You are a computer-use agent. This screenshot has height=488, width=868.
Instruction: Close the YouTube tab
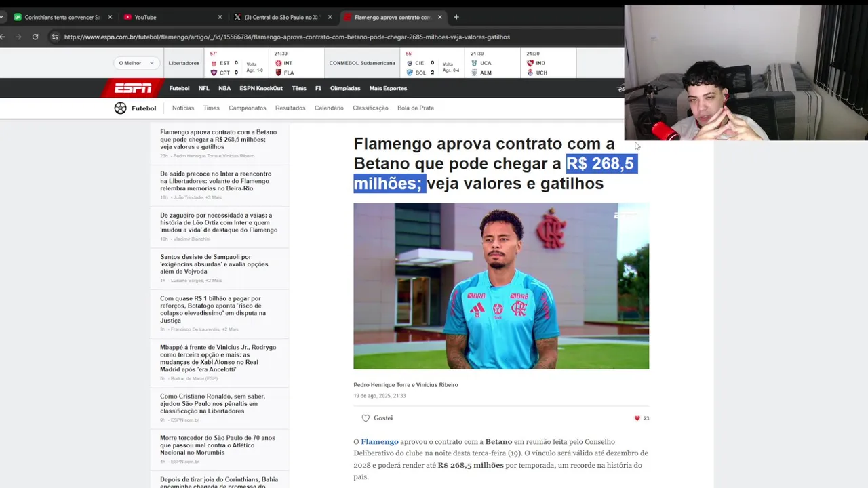[220, 17]
